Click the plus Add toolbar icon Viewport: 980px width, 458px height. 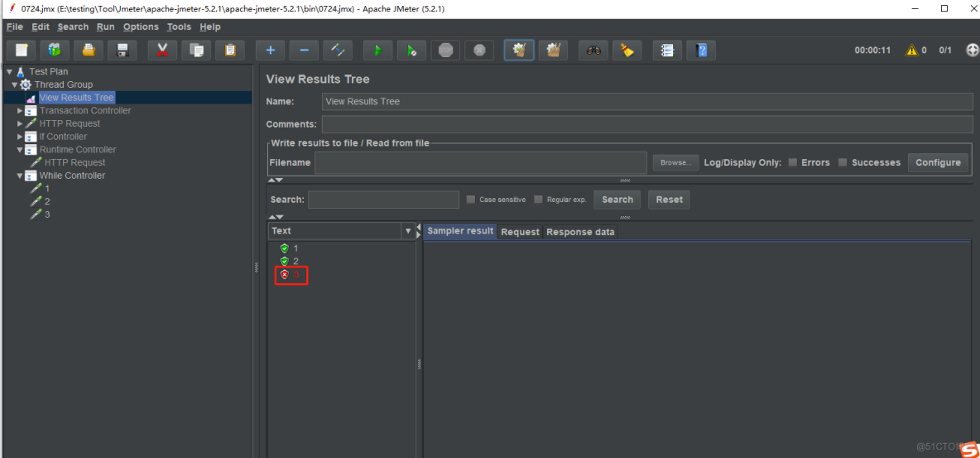point(270,51)
